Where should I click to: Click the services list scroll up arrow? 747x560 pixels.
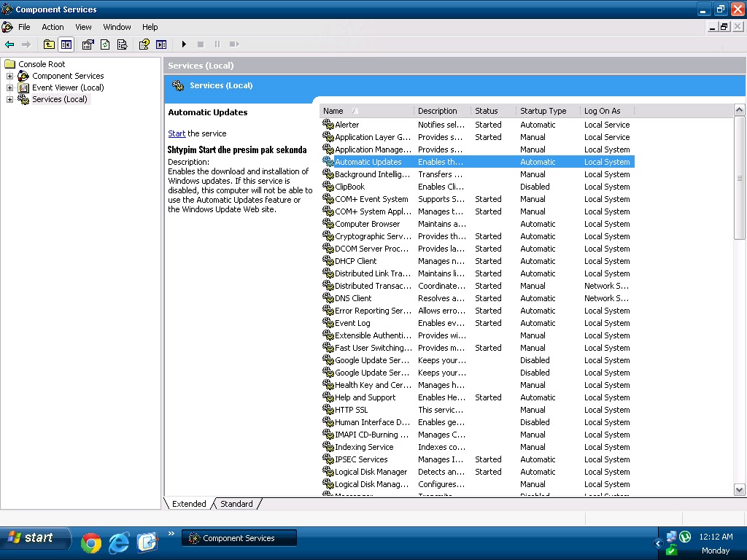(x=739, y=111)
